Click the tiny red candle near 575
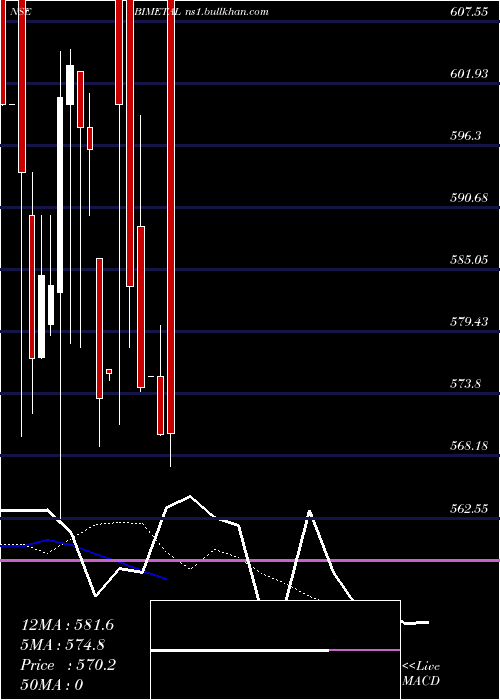The width and height of the screenshot is (500, 700). (x=109, y=371)
